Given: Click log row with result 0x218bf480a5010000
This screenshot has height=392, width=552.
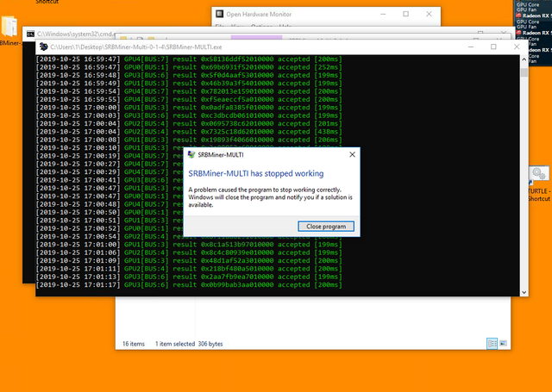Looking at the screenshot, I should pos(189,269).
